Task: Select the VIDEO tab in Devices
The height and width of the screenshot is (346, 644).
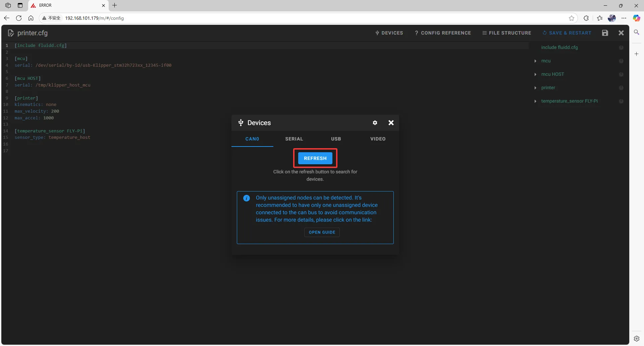Action: (x=378, y=139)
